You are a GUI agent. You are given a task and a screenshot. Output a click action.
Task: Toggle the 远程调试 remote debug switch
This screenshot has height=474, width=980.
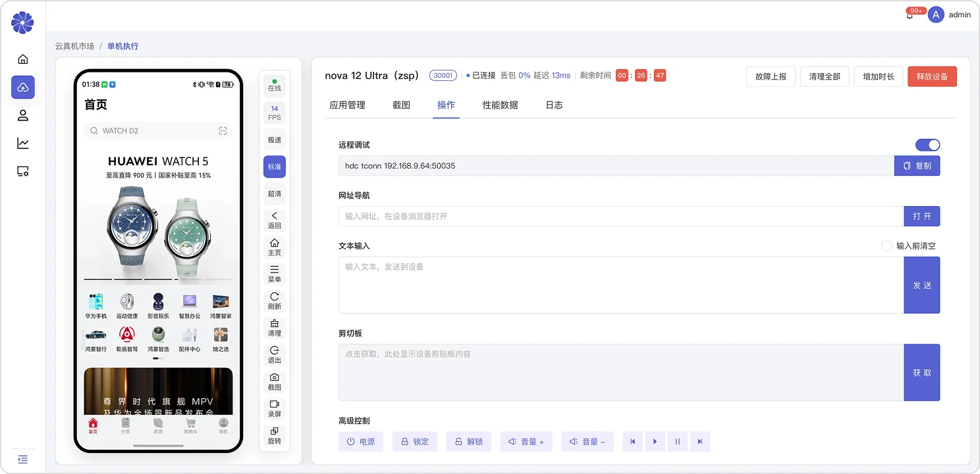pos(927,145)
